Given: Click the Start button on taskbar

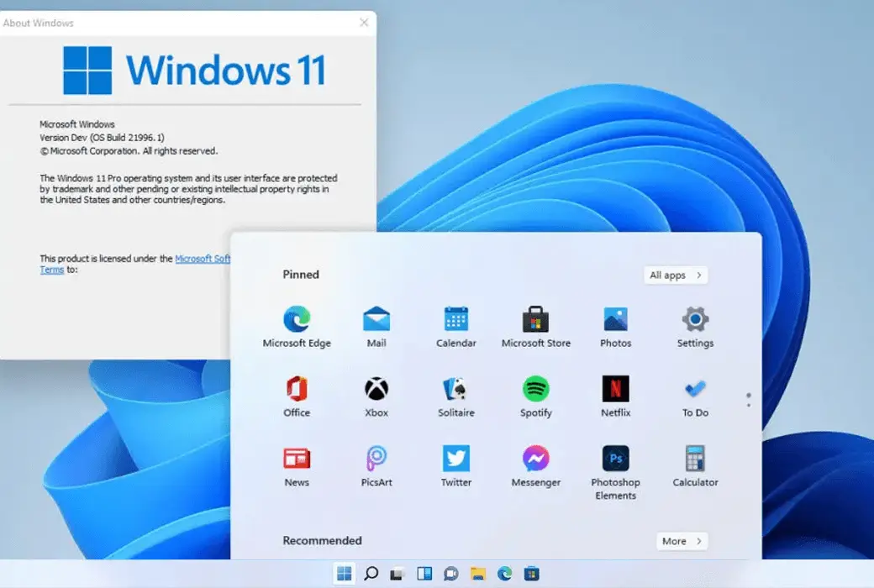Looking at the screenshot, I should (345, 574).
